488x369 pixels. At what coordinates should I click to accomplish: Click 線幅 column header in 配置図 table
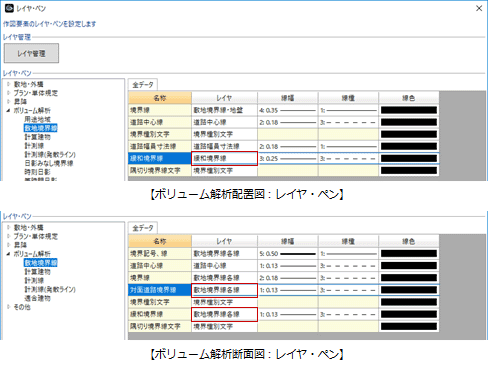[288, 98]
